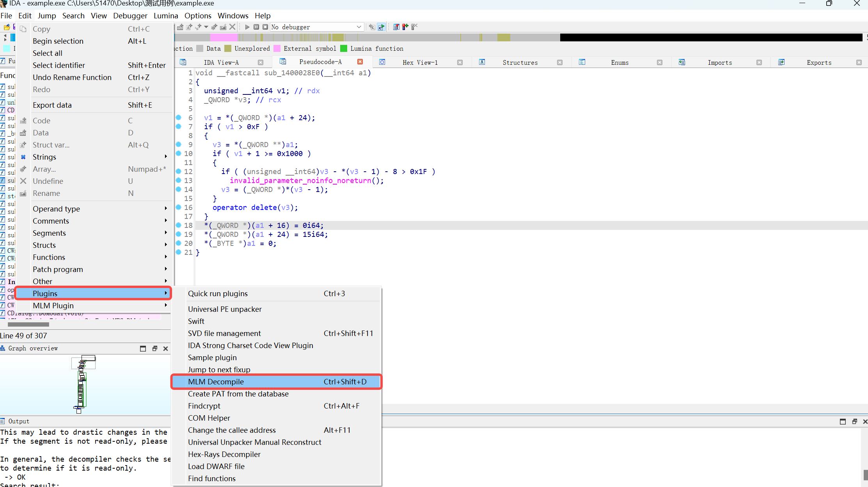Close the Structures tab
Image resolution: width=868 pixels, height=487 pixels.
[x=560, y=62]
